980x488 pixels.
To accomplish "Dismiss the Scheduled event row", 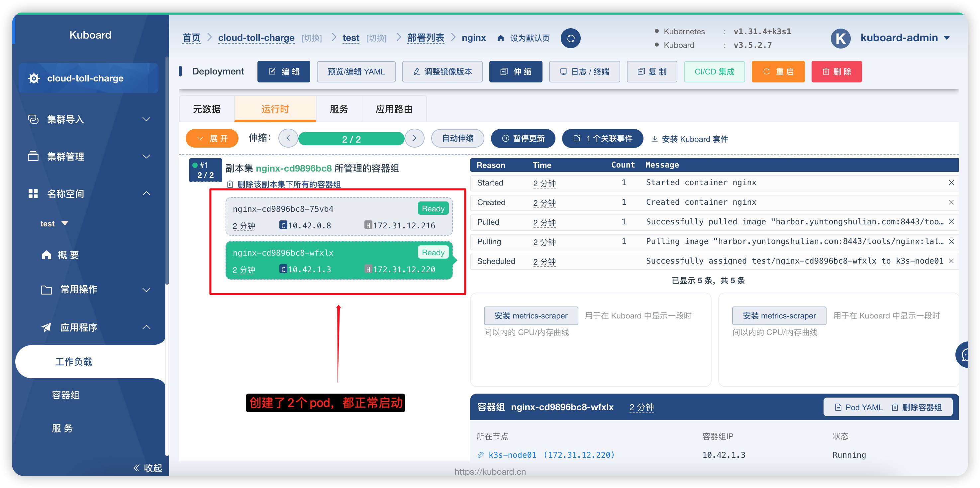I will pyautogui.click(x=951, y=261).
